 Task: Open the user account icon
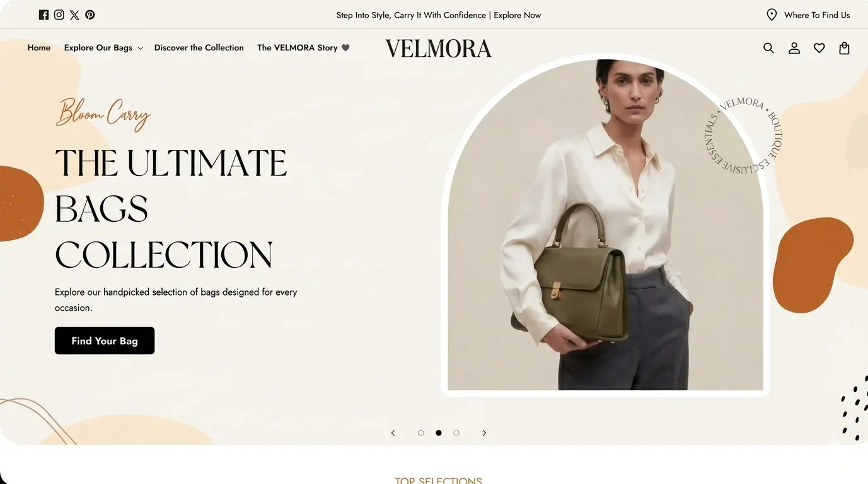(x=794, y=48)
